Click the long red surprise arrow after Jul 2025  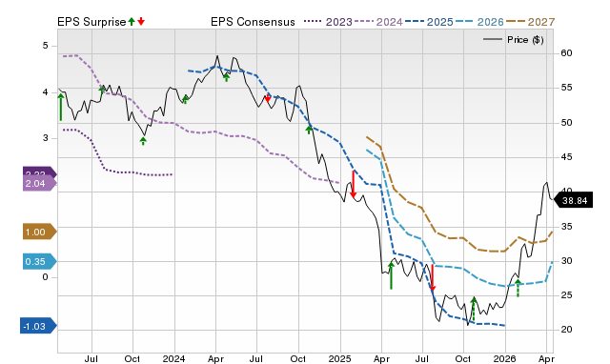(x=432, y=277)
